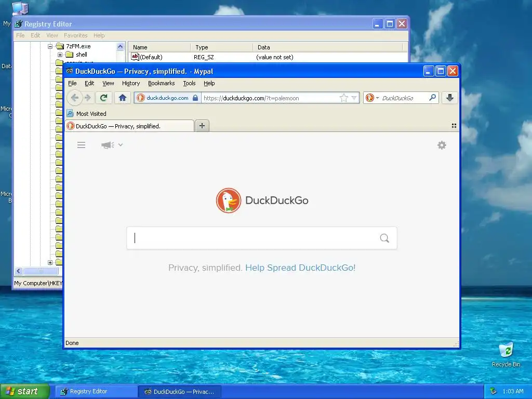Open DuckDuckGo hamburger side menu

coord(81,145)
